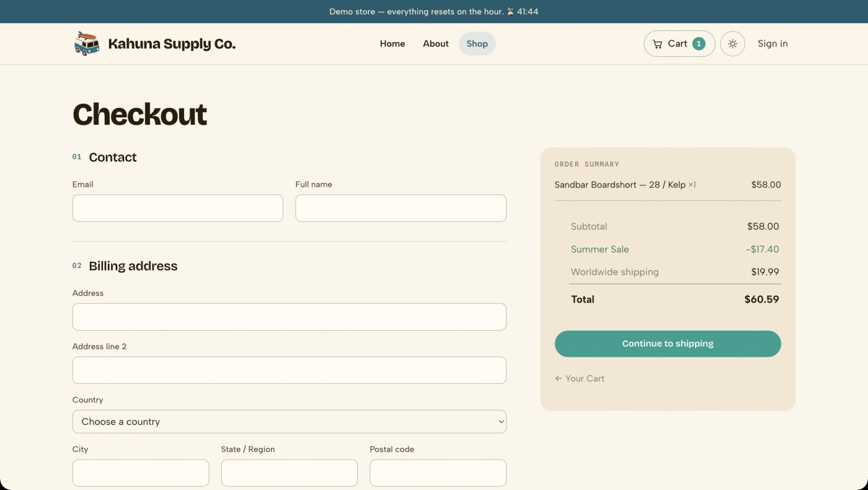
Task: Click the Sandbar Boardshort — 28 / Kelp item
Action: [x=625, y=185]
